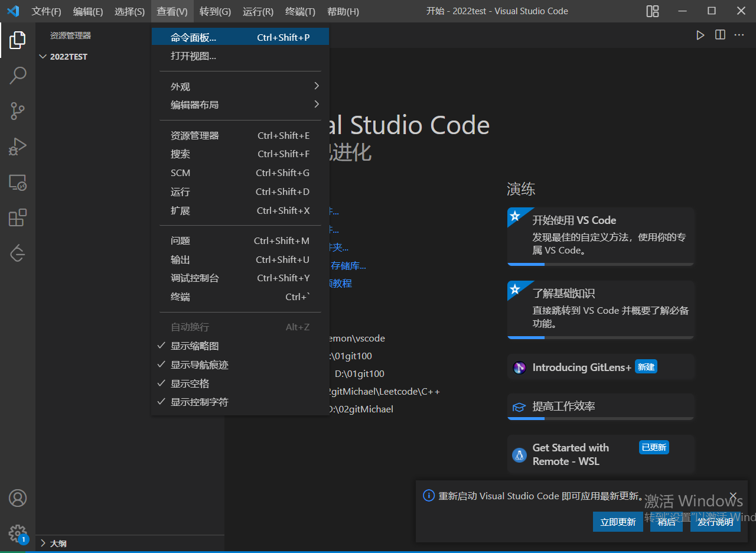
Task: Select 资源管理器 in the View menu
Action: coord(240,136)
